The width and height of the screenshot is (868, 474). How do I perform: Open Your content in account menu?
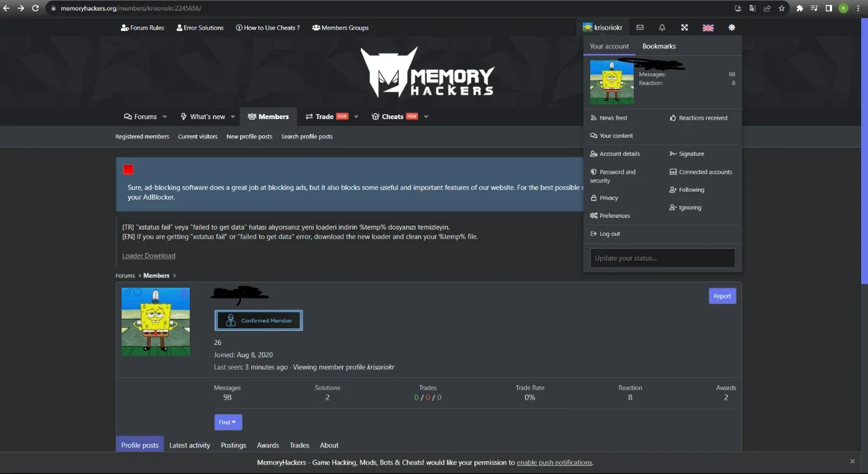pos(612,136)
